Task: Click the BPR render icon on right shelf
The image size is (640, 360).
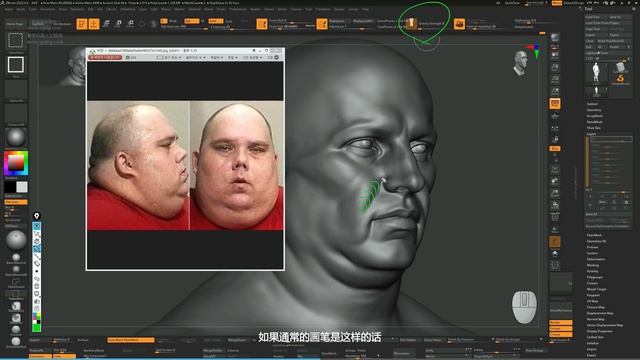Action: coord(555,38)
